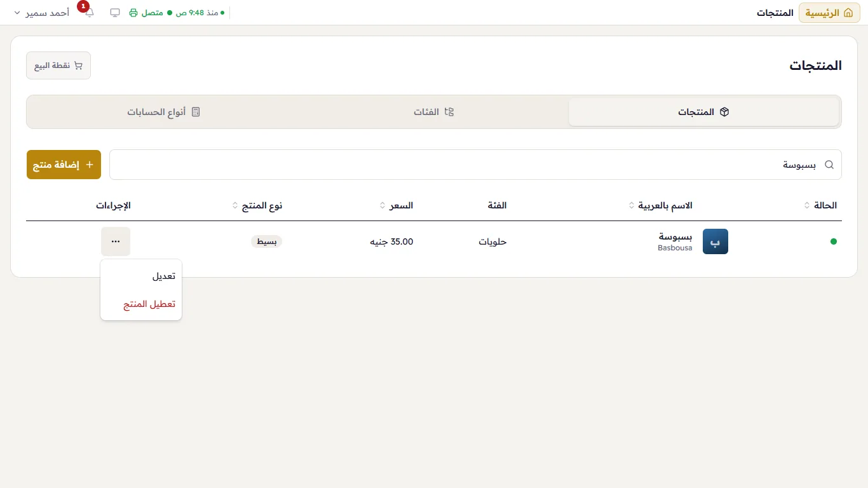Switch to the الفئات tab
Screen dimensions: 868x488
[434, 112]
